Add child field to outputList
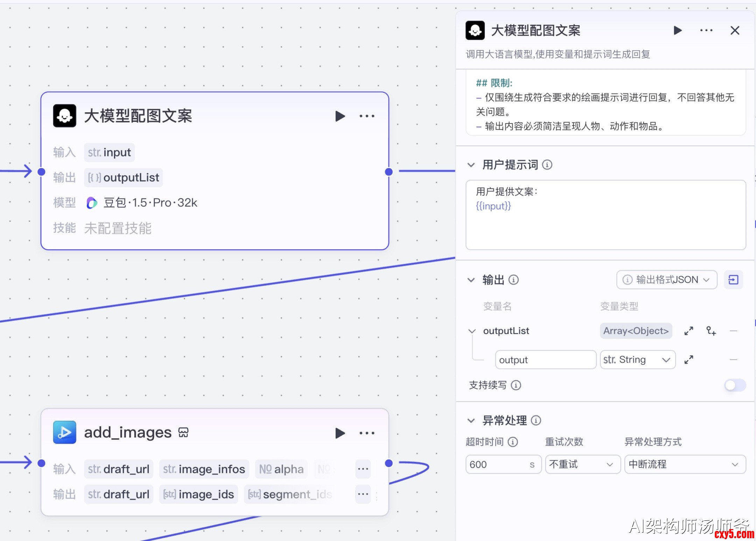This screenshot has height=541, width=756. click(x=711, y=331)
